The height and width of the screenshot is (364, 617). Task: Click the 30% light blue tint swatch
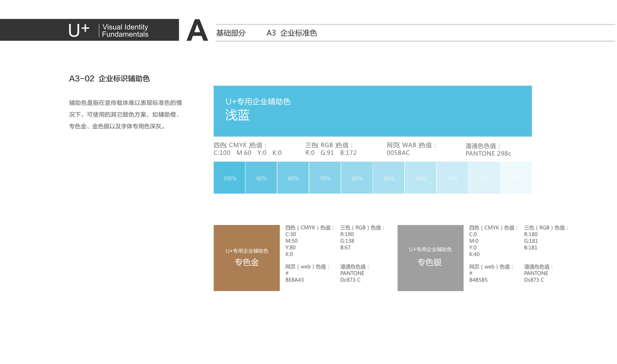[453, 178]
